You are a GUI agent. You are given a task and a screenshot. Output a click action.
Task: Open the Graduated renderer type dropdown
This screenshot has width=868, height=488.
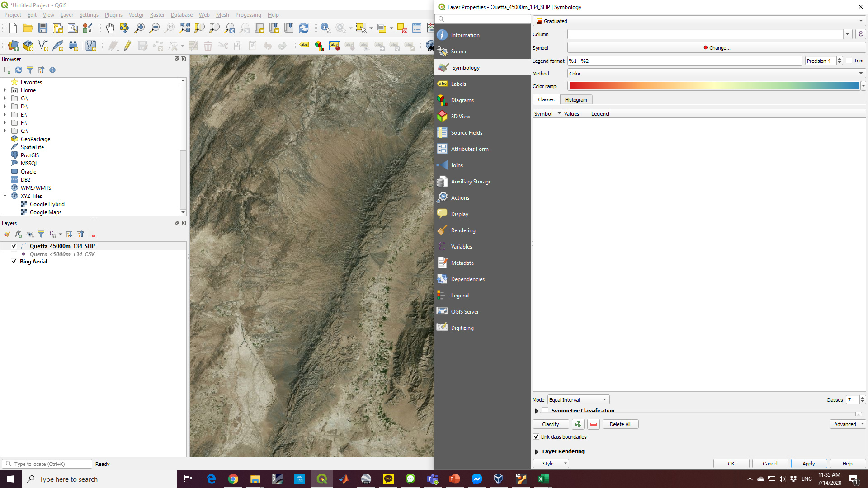[x=699, y=21]
